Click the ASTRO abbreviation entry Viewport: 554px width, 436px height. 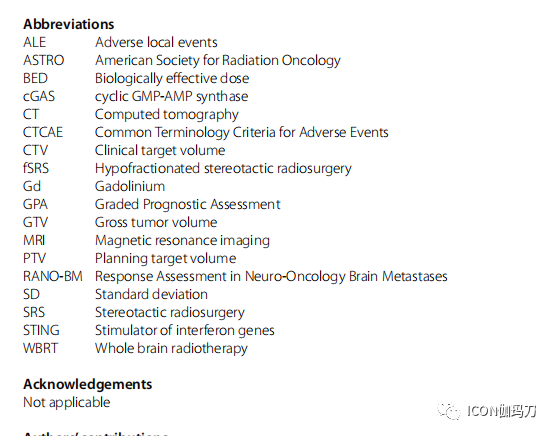(44, 60)
